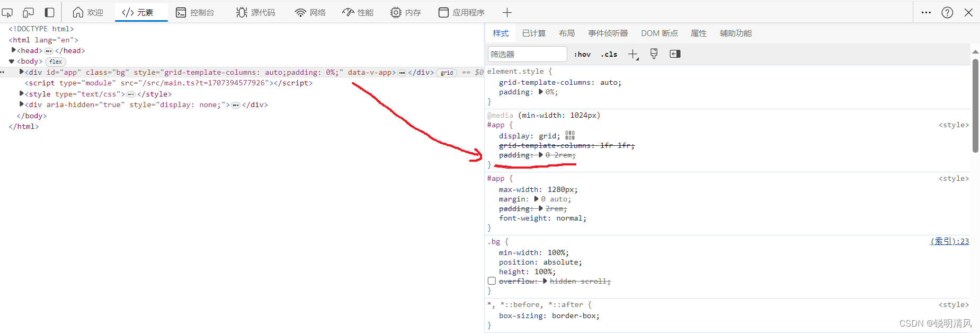The width and height of the screenshot is (980, 333).
Task: Select the 布局 layout subtab
Action: 567,33
